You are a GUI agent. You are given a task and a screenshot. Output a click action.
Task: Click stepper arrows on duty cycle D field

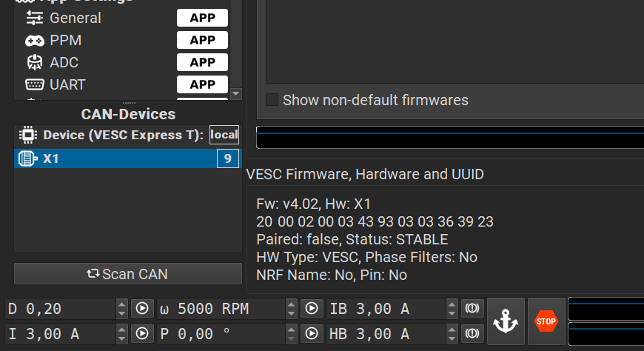[x=121, y=309]
